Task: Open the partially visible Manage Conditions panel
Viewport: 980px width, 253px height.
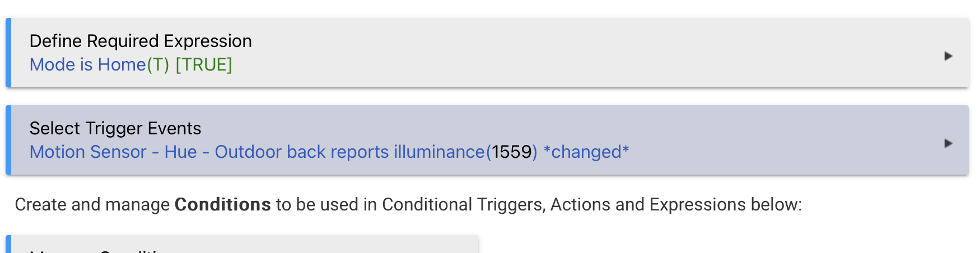Action: [242, 247]
